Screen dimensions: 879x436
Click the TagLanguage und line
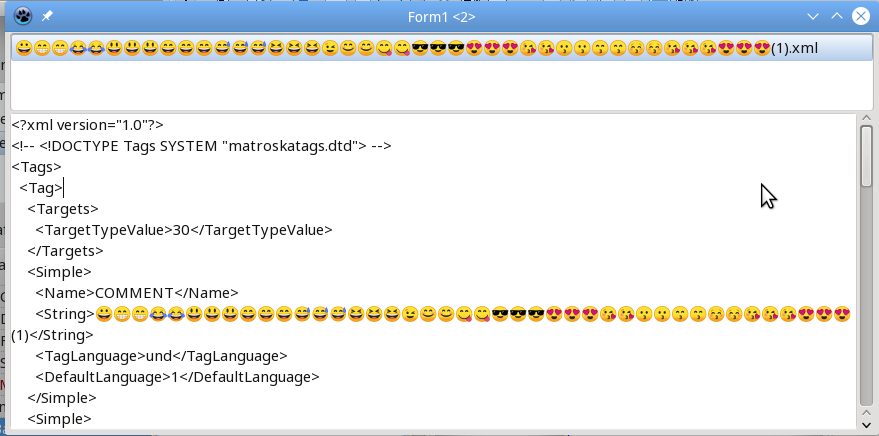[161, 356]
